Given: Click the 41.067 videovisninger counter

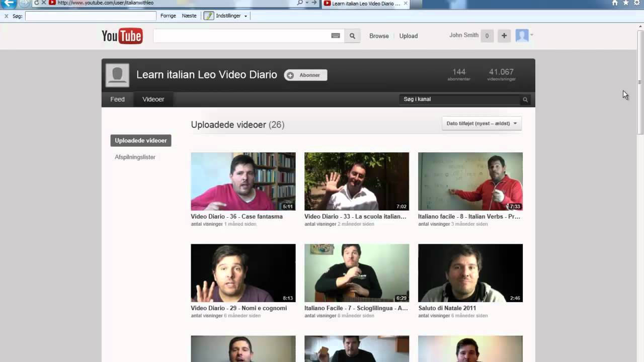Looking at the screenshot, I should click(x=501, y=75).
